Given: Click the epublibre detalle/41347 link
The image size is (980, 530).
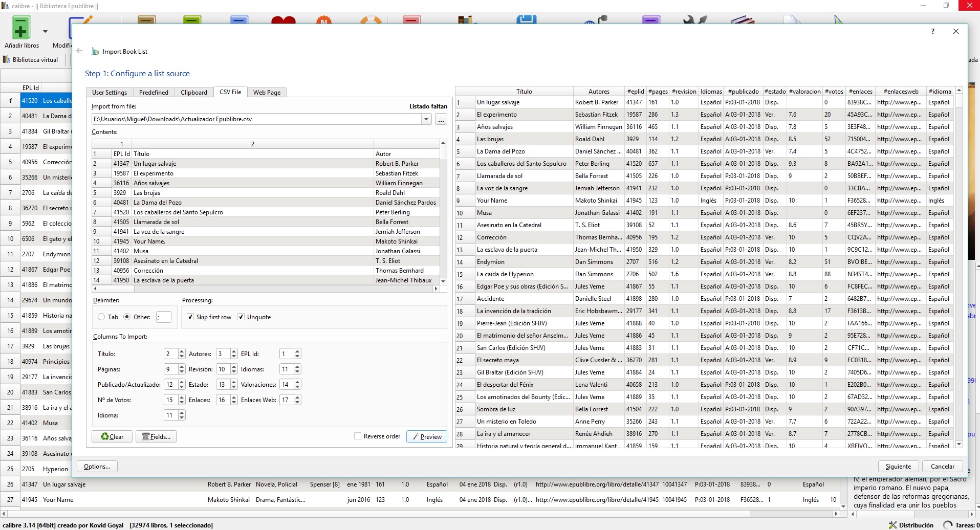Looking at the screenshot, I should click(x=597, y=484).
